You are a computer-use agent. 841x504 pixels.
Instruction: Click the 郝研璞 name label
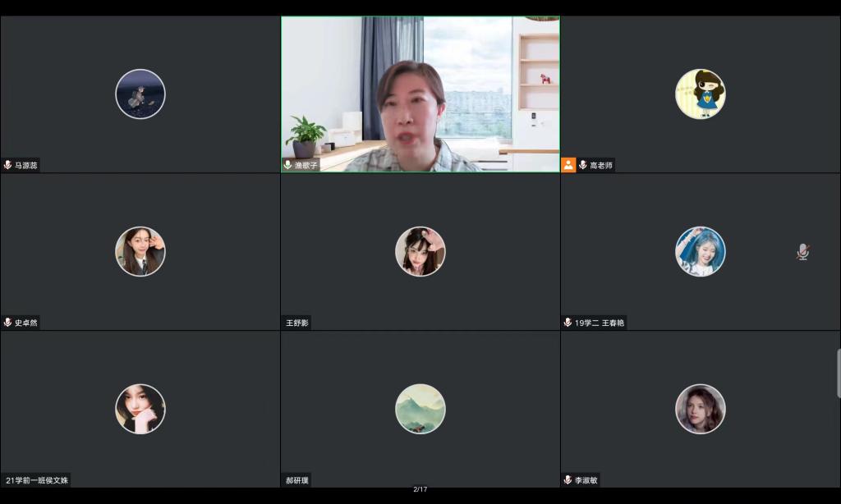pyautogui.click(x=296, y=480)
